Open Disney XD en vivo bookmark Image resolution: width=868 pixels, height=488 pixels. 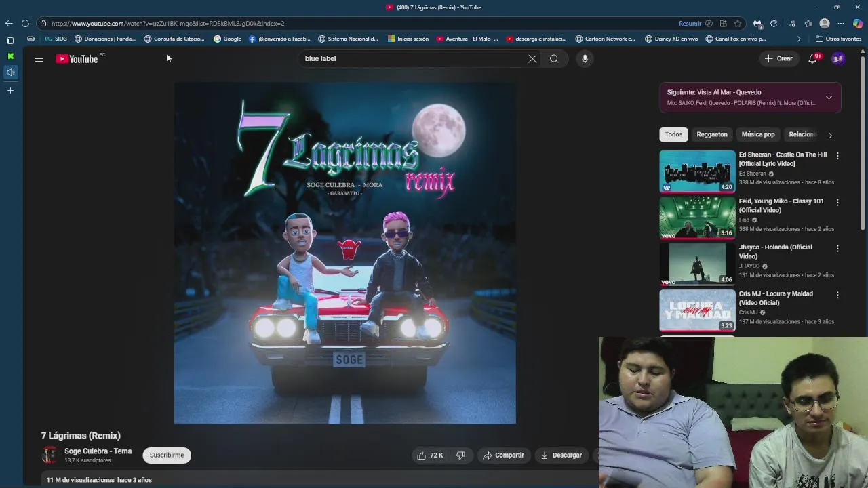click(x=671, y=39)
